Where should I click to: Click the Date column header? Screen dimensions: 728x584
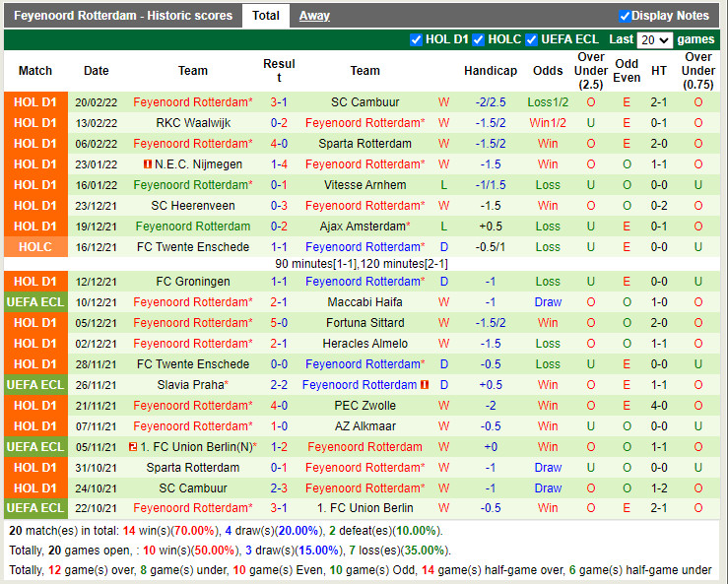coord(97,71)
